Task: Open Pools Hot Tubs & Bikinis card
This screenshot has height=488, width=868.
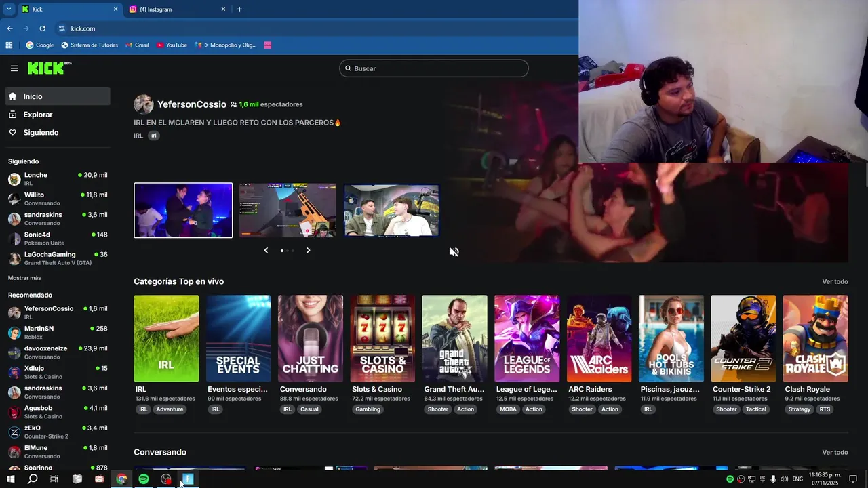Action: tap(671, 338)
